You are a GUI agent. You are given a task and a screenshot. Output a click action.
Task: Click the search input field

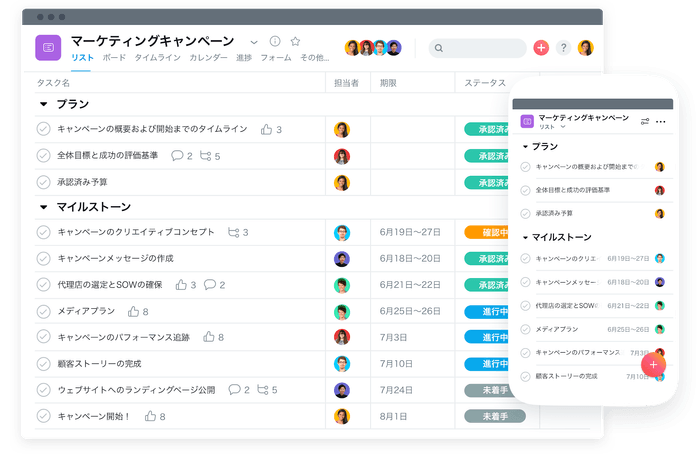coord(478,48)
